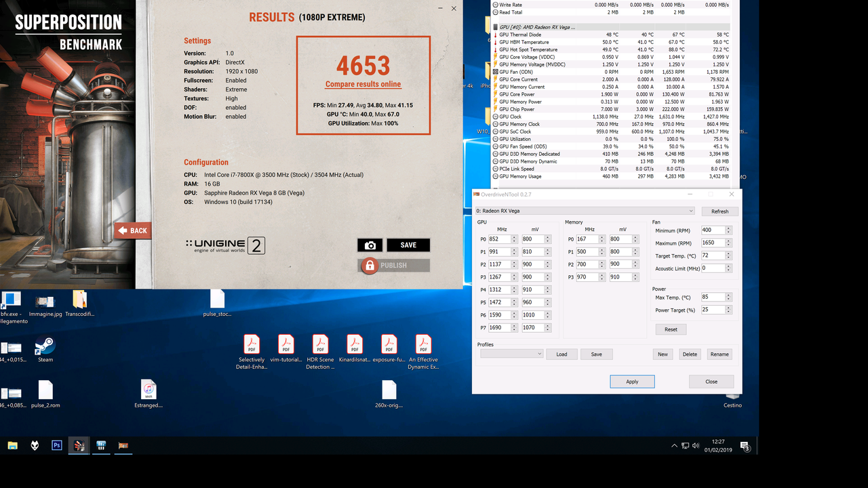Switch to Superposition benchmark taskbar icon
Screen dimensions: 868x488
79,445
